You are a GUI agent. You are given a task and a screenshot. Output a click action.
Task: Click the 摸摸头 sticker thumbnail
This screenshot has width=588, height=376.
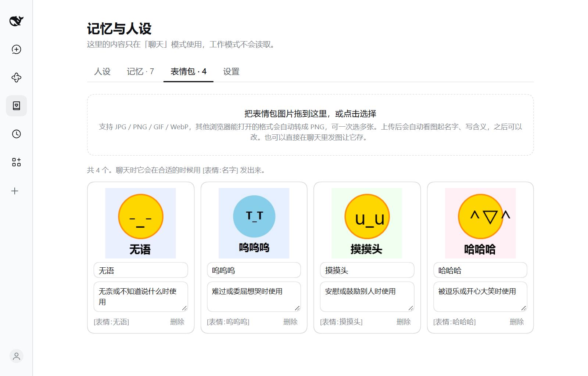click(x=367, y=223)
